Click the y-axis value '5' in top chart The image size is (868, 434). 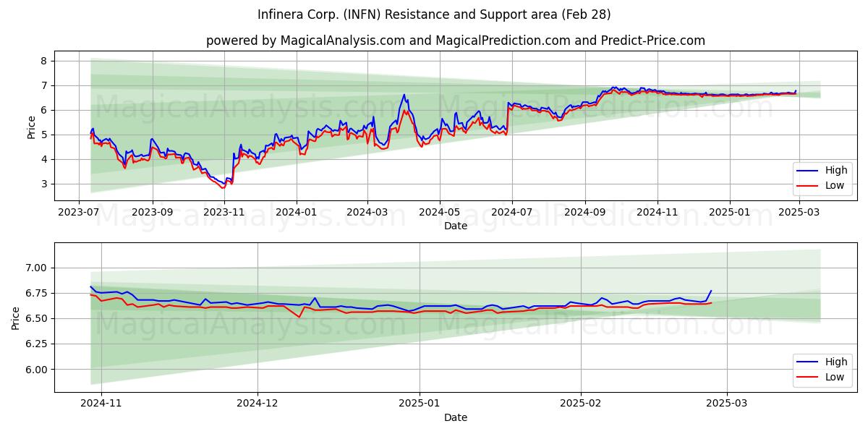pyautogui.click(x=44, y=135)
